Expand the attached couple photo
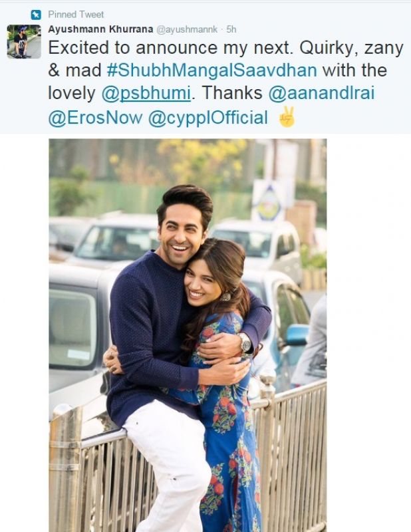Image resolution: width=411 pixels, height=532 pixels. pos(188,335)
